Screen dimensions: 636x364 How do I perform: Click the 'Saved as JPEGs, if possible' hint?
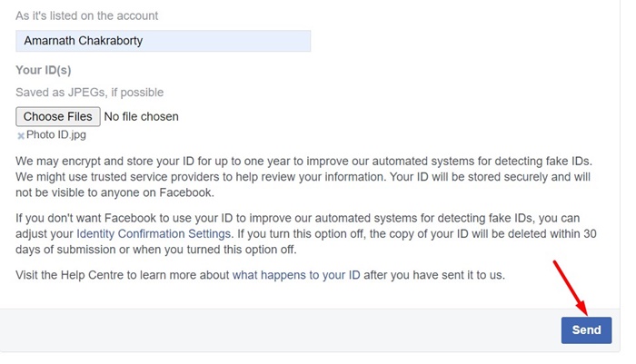click(90, 93)
